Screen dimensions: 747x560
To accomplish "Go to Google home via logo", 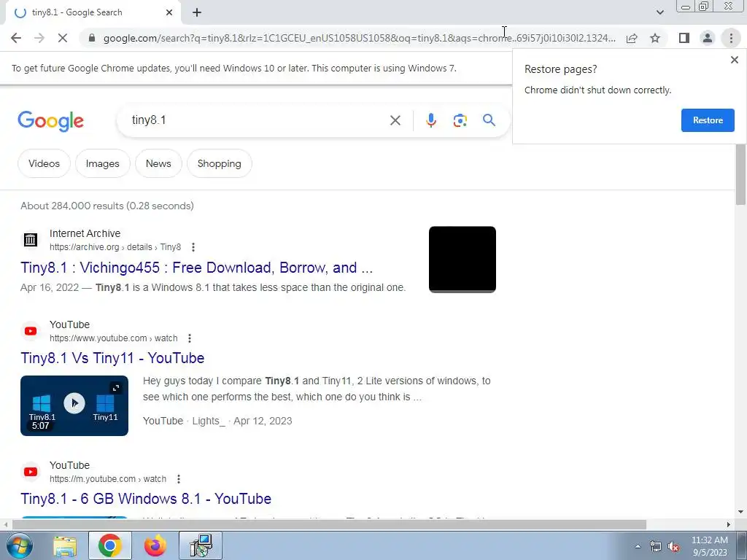I will (x=50, y=121).
